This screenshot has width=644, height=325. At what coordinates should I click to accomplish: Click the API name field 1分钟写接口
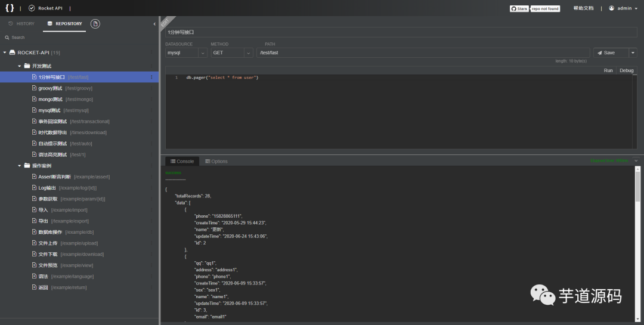point(401,32)
